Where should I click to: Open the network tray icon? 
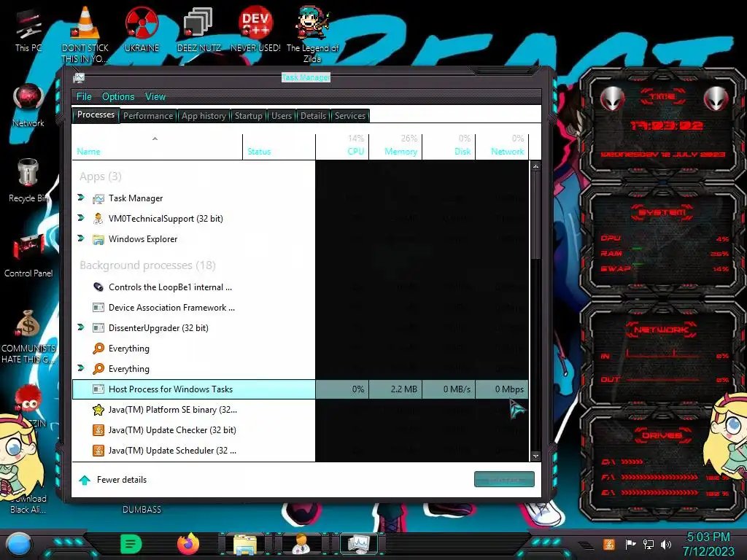tap(649, 544)
